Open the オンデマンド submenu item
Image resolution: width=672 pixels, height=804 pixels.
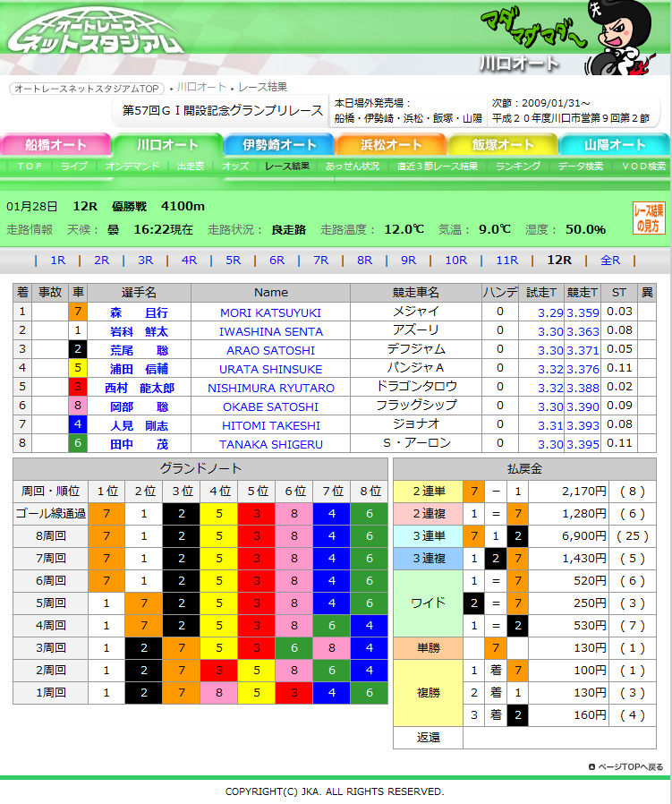coord(132,167)
